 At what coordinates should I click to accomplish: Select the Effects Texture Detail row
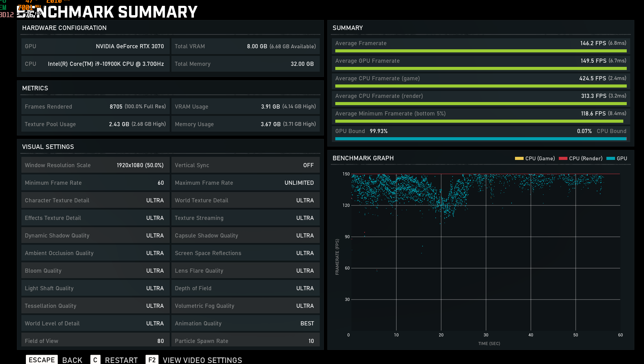click(96, 218)
